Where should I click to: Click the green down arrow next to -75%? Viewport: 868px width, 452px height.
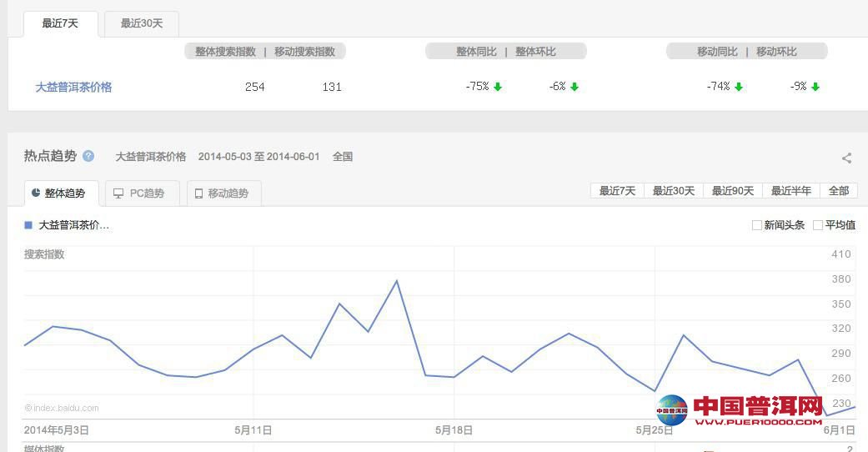(498, 87)
